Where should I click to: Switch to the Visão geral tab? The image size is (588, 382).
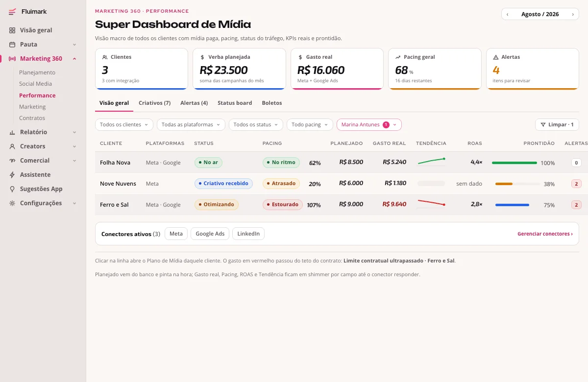click(114, 103)
